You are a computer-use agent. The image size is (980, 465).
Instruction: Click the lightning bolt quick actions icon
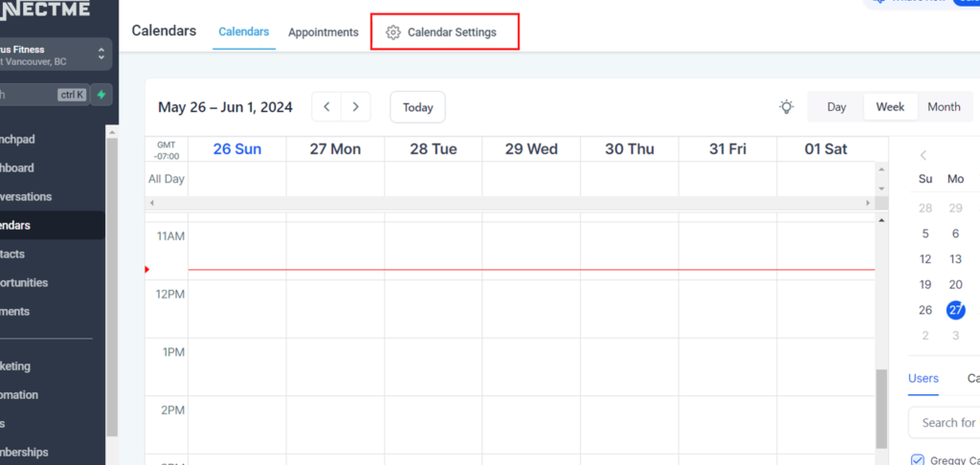tap(100, 95)
